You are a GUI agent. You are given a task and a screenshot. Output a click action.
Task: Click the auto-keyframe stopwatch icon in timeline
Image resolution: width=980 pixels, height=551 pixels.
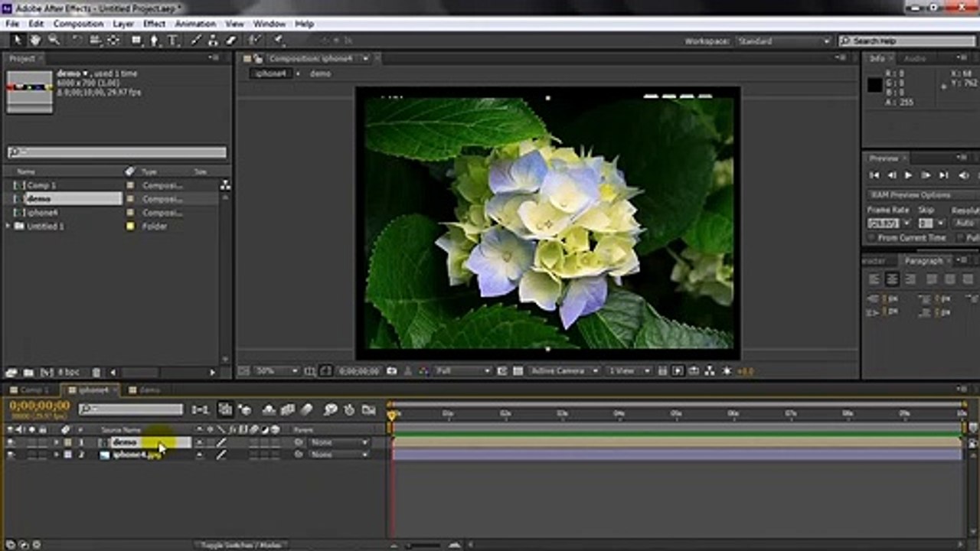[x=349, y=410]
